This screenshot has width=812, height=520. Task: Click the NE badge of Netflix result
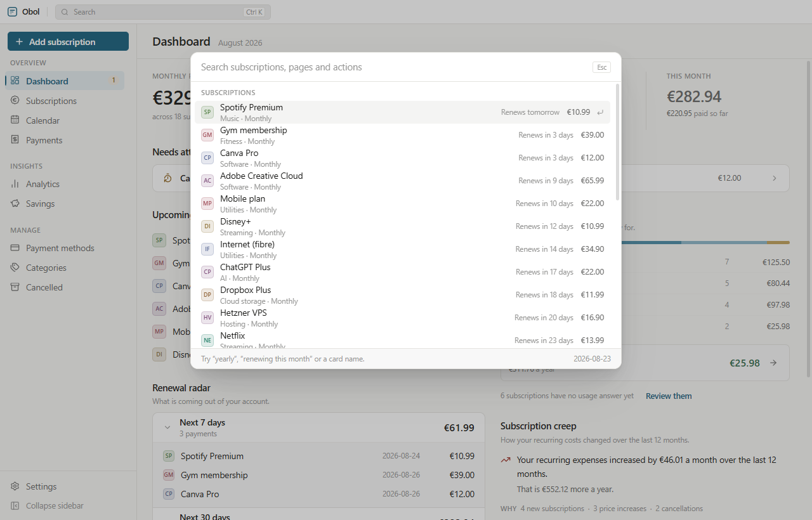click(207, 341)
